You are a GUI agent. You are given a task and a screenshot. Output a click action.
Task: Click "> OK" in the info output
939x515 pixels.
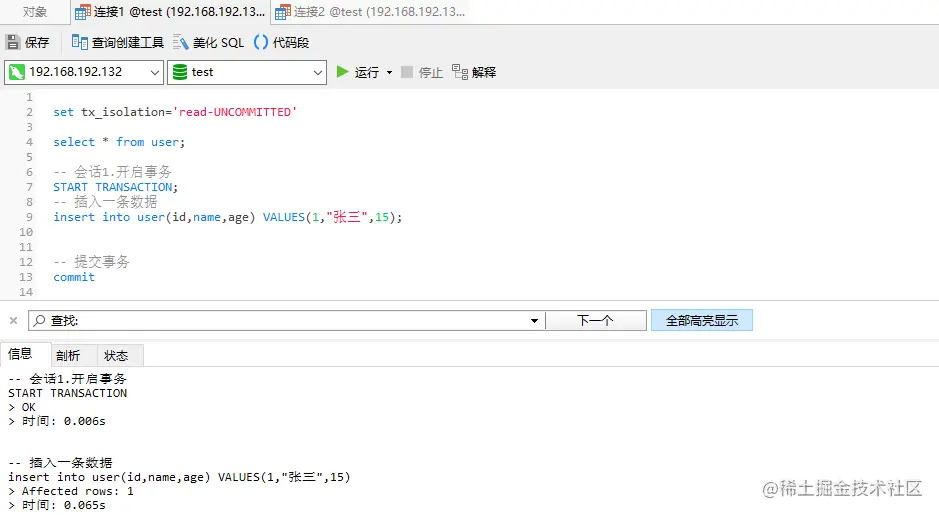tap(22, 407)
